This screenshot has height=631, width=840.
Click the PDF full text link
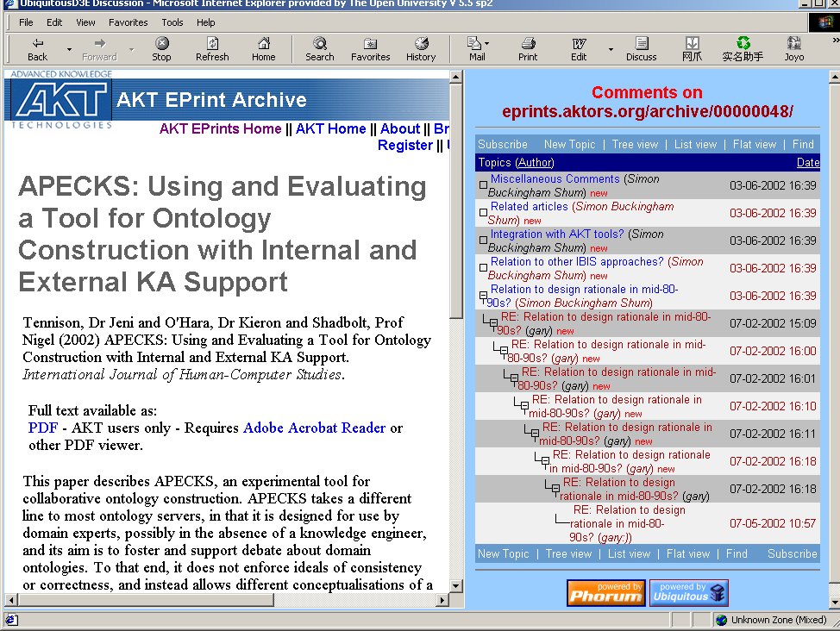(x=42, y=428)
